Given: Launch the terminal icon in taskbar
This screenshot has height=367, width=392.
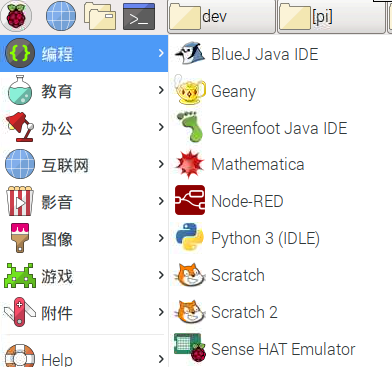Looking at the screenshot, I should 139,16.
